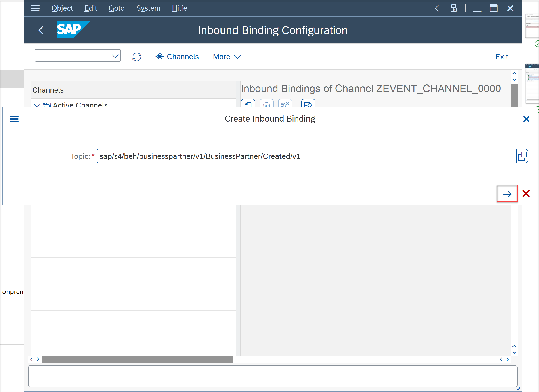The image size is (539, 392).
Task: Click the status message bar at bottom
Action: point(273,376)
